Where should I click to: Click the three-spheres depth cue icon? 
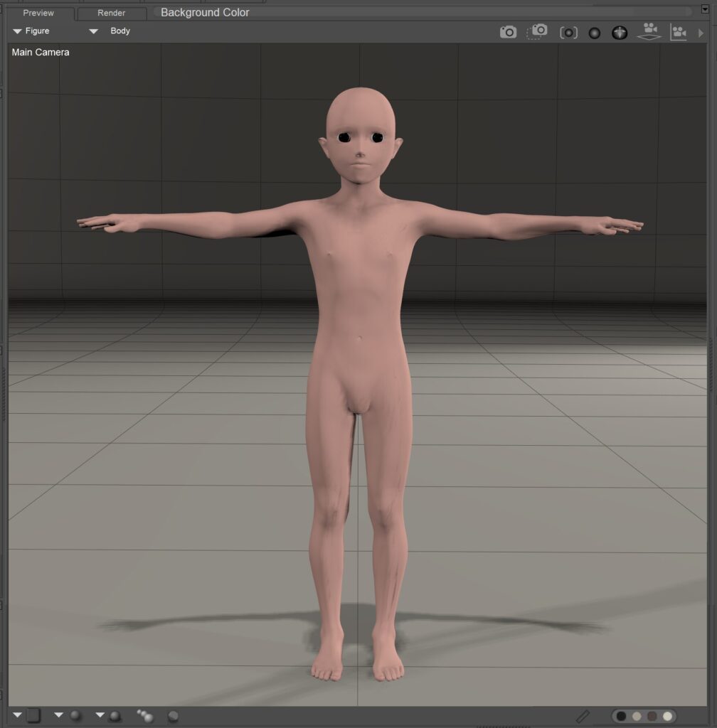click(145, 715)
